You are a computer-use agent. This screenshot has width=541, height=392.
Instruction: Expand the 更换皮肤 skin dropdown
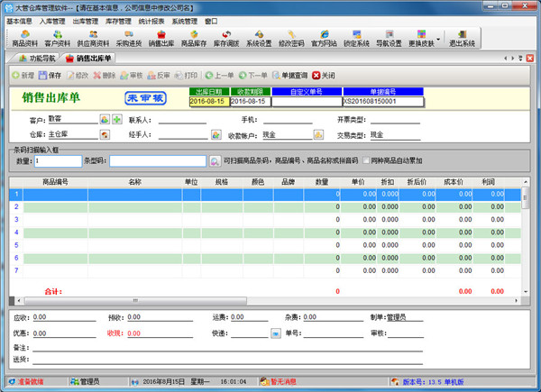tap(439, 41)
